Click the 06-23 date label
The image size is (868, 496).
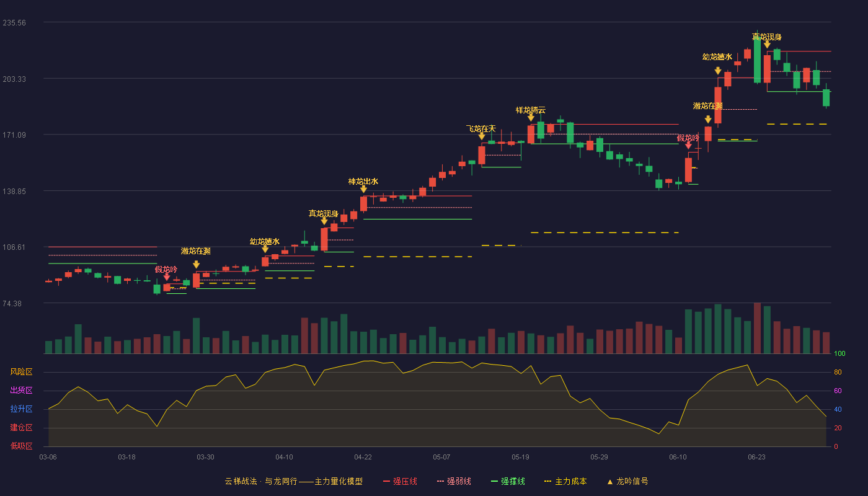[756, 457]
